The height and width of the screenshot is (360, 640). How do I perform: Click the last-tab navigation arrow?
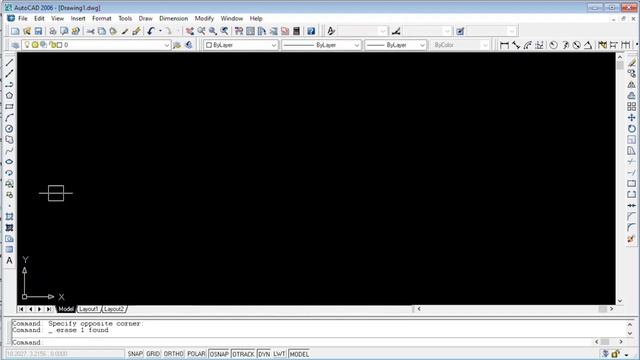click(49, 309)
